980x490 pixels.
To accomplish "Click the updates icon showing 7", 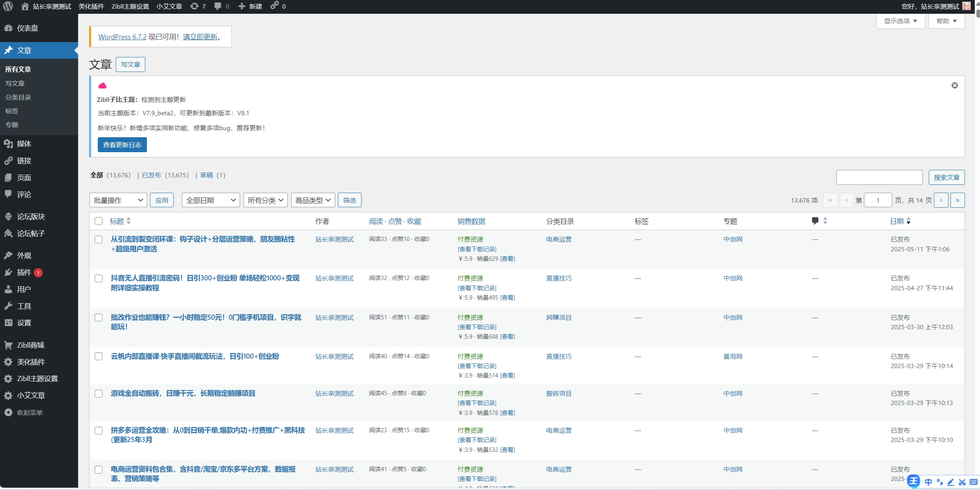I will pyautogui.click(x=194, y=6).
